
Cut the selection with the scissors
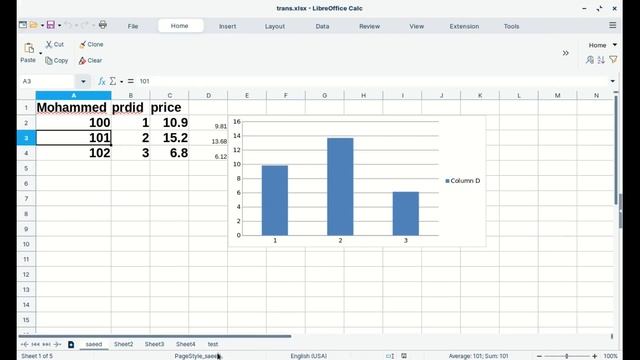point(55,44)
